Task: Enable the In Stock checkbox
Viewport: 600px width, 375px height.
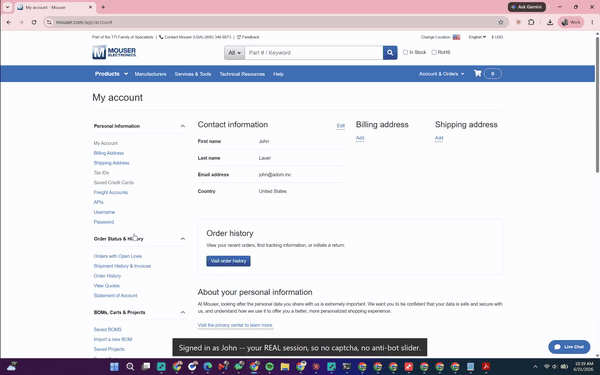Action: (x=405, y=52)
